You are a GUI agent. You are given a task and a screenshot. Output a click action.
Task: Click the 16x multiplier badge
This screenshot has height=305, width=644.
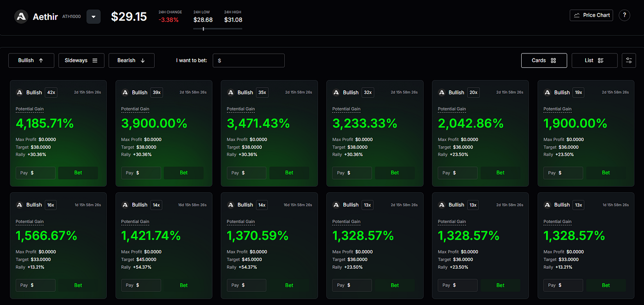pyautogui.click(x=51, y=205)
